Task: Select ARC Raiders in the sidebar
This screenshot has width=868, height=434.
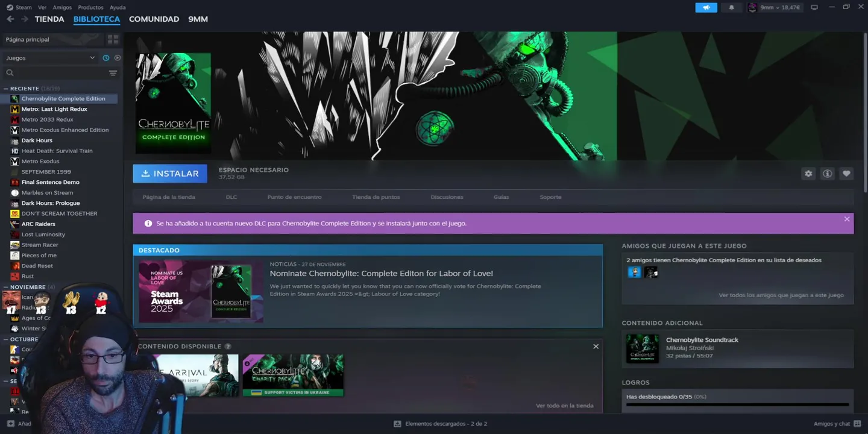Action: click(39, 224)
